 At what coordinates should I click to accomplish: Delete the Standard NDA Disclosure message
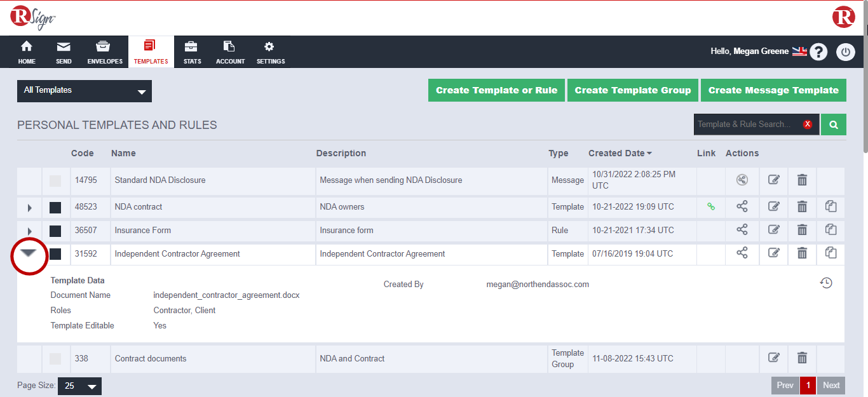tap(802, 180)
